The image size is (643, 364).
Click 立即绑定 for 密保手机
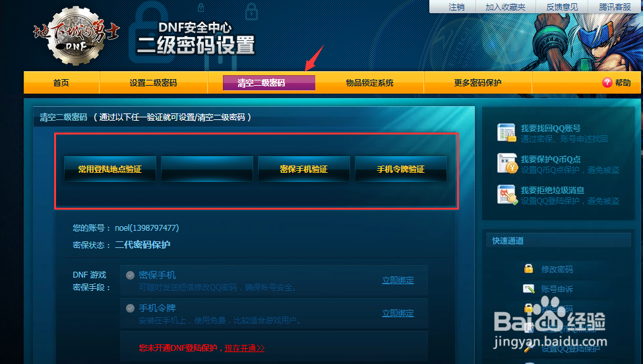(398, 280)
